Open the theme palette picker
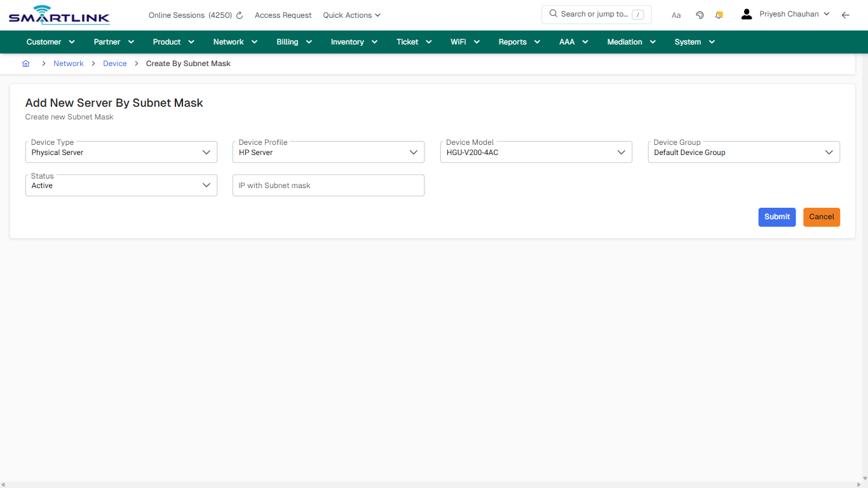 tap(700, 14)
